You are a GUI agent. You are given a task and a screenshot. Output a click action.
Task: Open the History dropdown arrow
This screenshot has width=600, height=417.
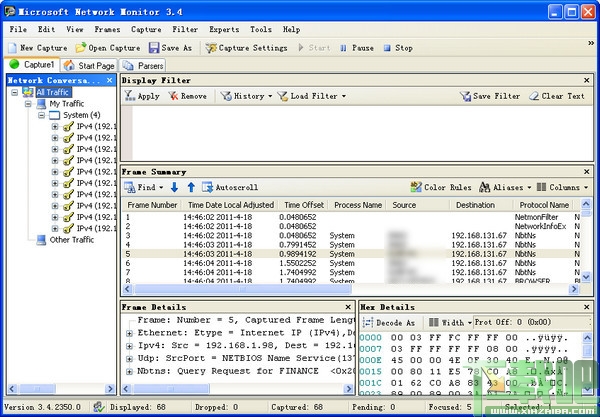pyautogui.click(x=270, y=96)
